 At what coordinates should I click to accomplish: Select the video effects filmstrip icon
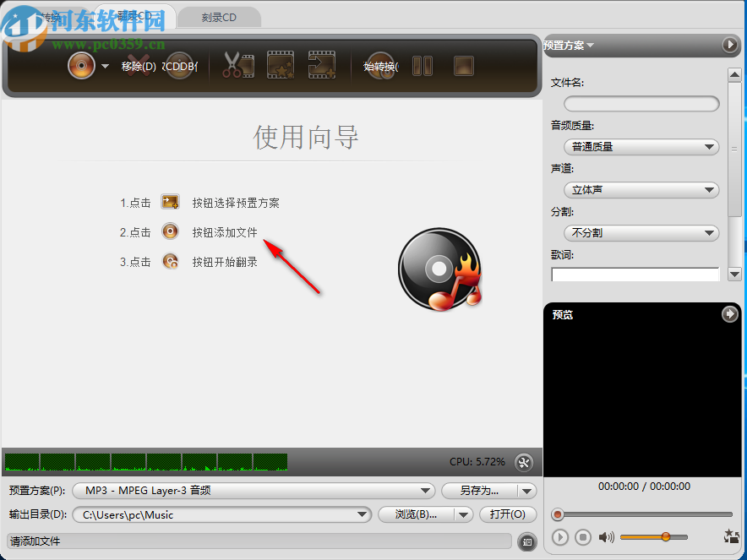tap(281, 65)
